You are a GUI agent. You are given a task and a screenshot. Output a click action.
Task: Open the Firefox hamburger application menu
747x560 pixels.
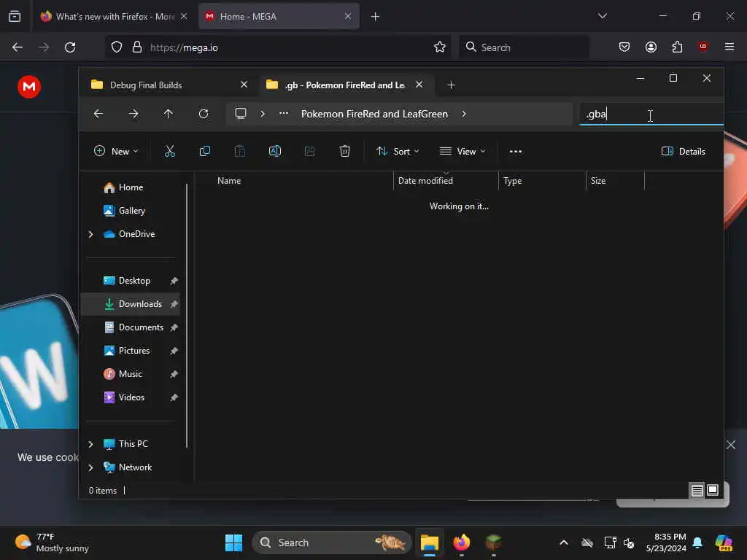pos(729,47)
